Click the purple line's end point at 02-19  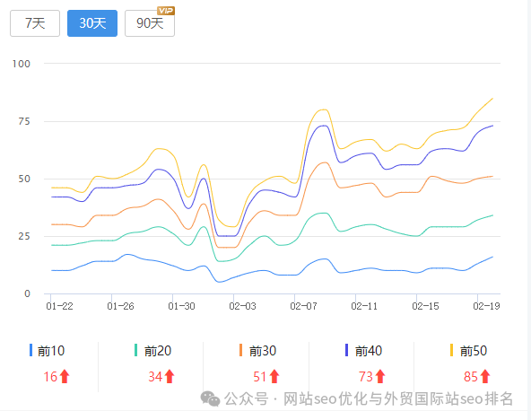point(492,126)
